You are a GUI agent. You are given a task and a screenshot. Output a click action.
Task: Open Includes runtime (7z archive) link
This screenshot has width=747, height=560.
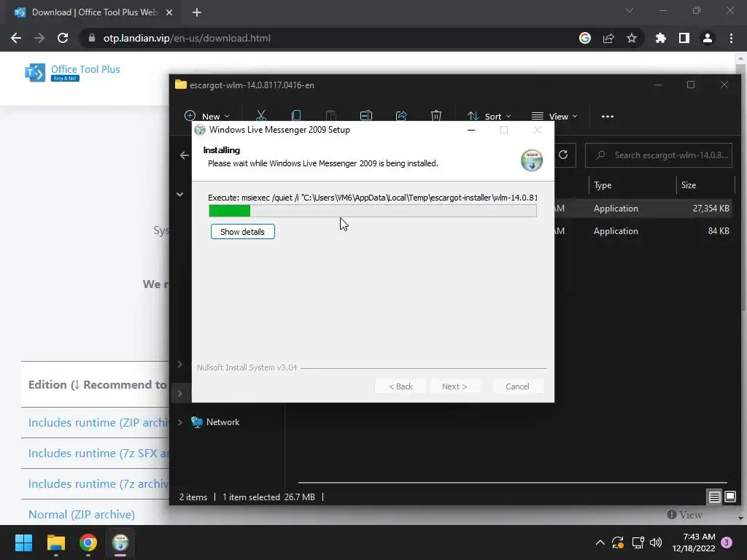[x=98, y=484]
